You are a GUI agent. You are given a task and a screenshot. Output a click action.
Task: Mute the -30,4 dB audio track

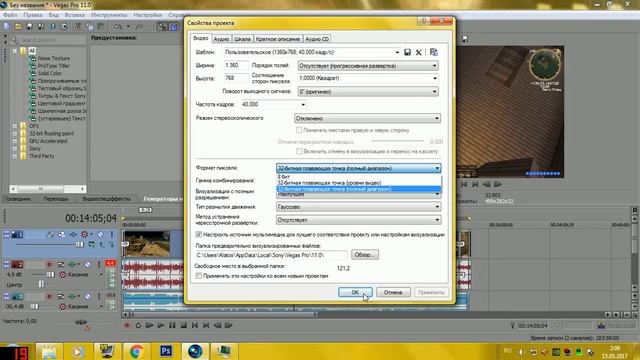point(88,296)
